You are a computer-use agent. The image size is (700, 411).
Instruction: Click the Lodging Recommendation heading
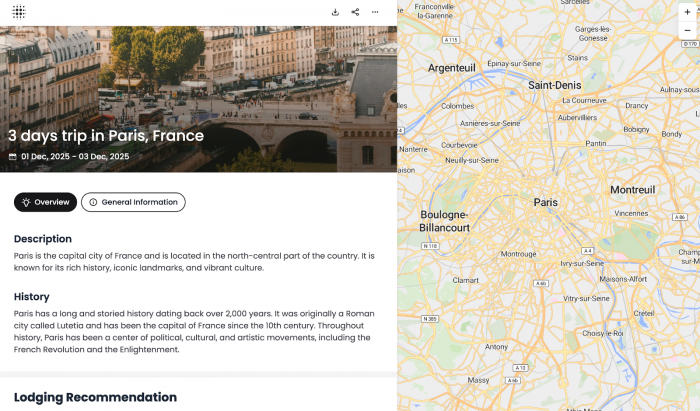point(95,397)
